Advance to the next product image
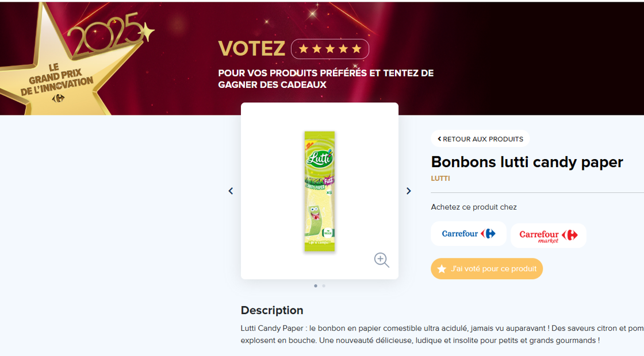 (x=409, y=191)
